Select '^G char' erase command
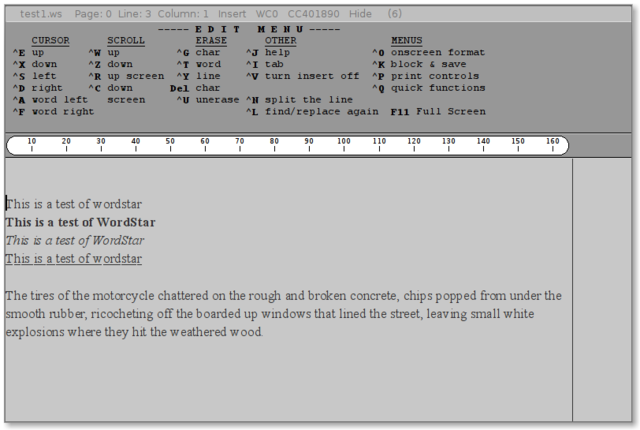640x430 pixels. (x=198, y=53)
